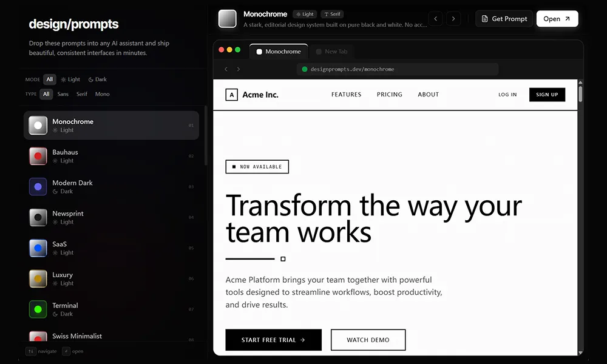The width and height of the screenshot is (607, 364).
Task: Select the Luxury gold icon
Action: 38,278
